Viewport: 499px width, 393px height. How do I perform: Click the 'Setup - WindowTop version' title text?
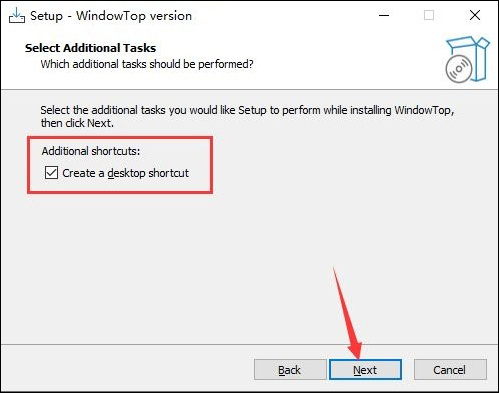tap(111, 16)
